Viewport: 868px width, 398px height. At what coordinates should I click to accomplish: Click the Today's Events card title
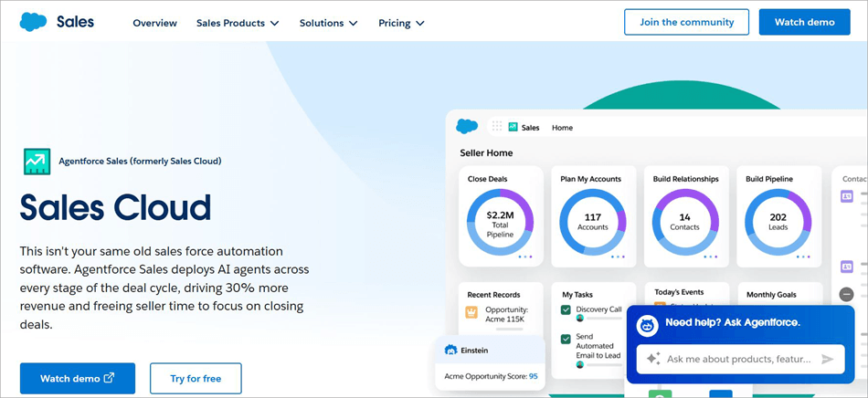[679, 292]
